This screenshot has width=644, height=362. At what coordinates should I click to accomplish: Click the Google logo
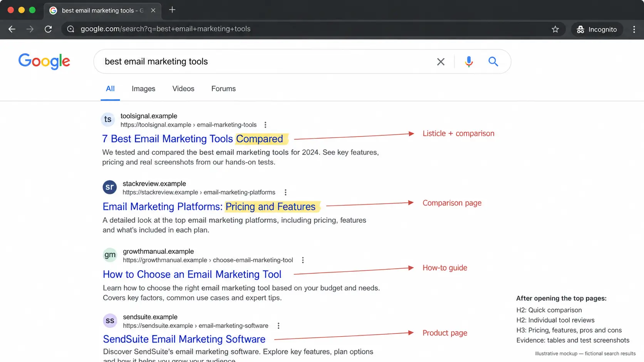(x=44, y=61)
